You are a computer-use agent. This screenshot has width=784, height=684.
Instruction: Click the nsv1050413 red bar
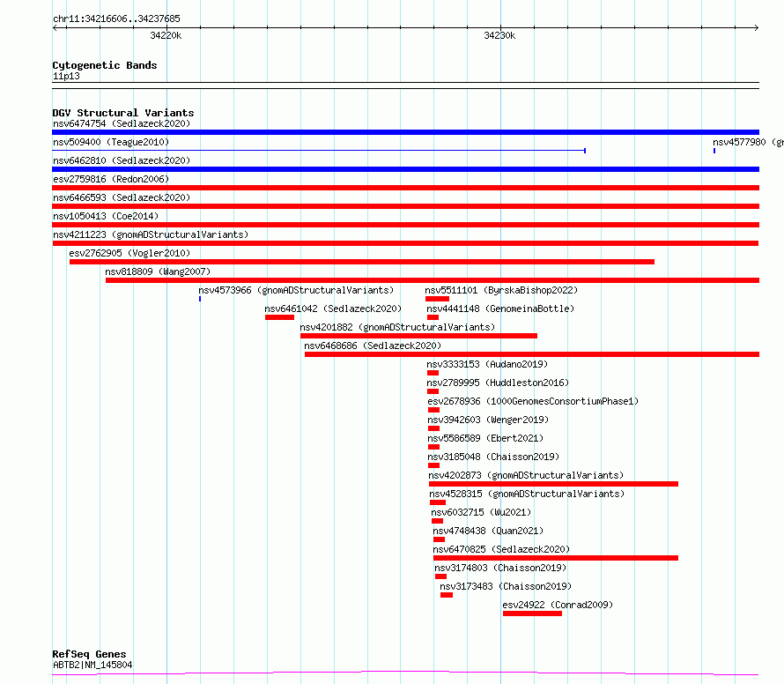tap(405, 225)
